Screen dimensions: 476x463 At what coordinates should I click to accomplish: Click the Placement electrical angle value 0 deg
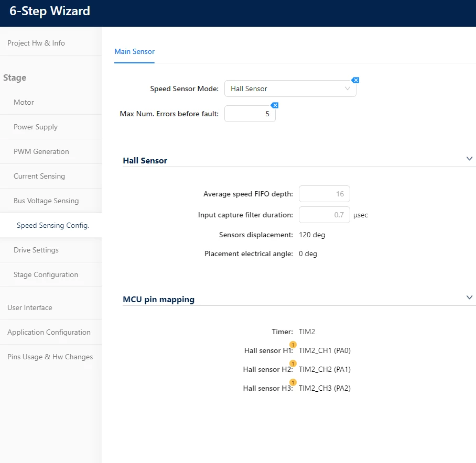point(308,254)
